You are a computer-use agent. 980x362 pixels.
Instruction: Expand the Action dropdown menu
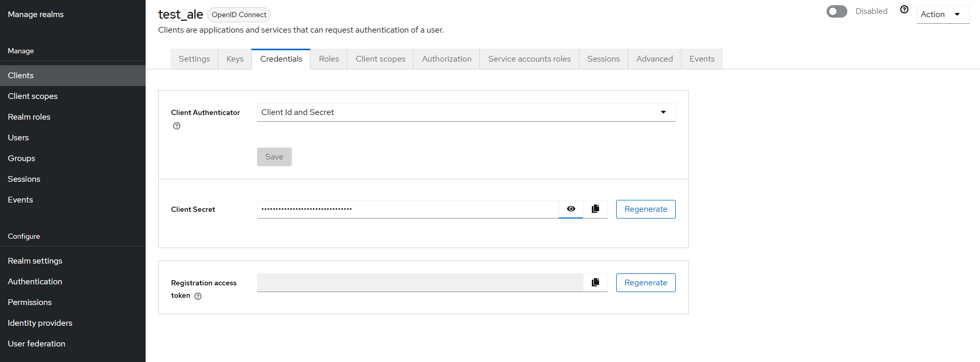942,15
